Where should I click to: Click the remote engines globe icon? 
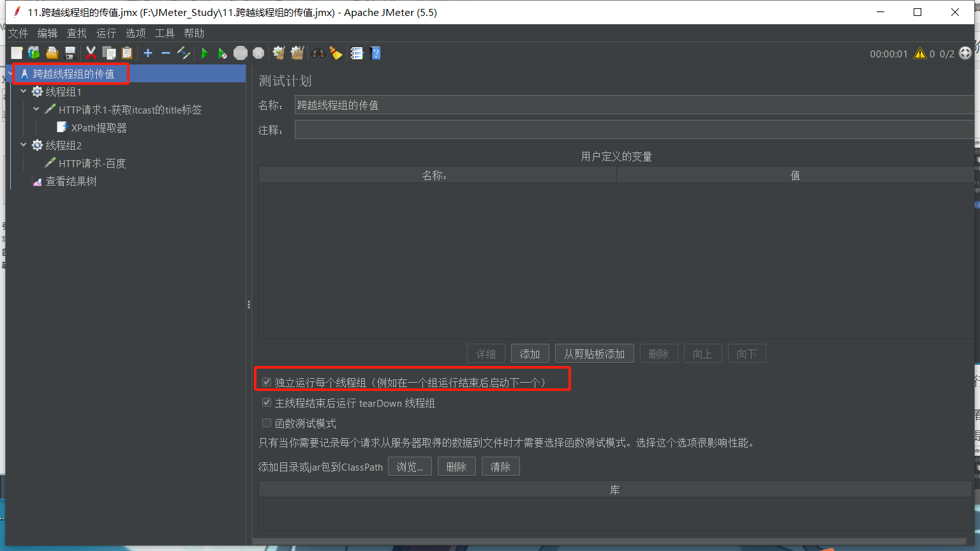tap(965, 53)
